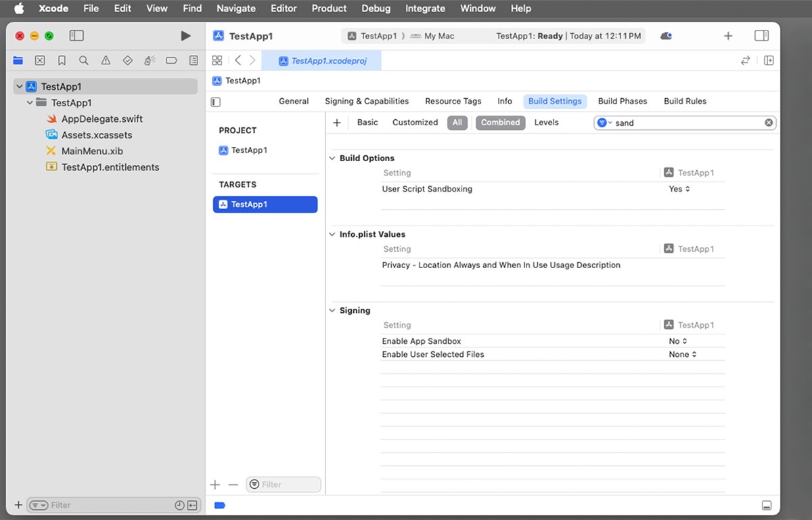The width and height of the screenshot is (812, 520).
Task: Switch to the Signing & Capabilities tab
Action: point(367,101)
